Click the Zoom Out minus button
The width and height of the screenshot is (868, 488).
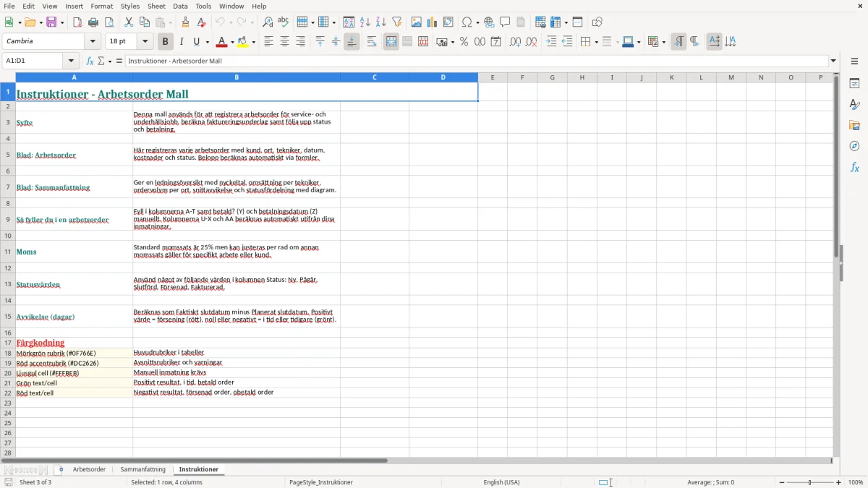click(780, 482)
